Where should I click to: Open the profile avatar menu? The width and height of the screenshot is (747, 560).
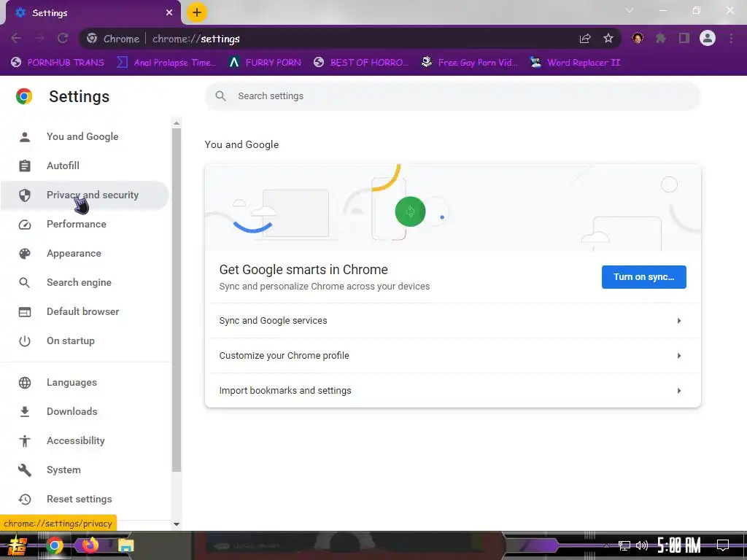[708, 38]
